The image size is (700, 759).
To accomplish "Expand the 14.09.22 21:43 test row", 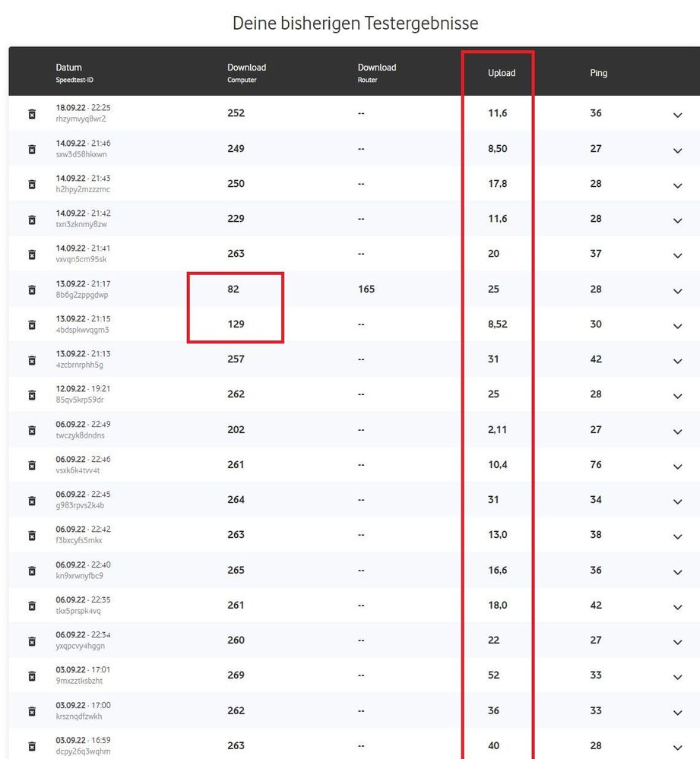I will point(677,185).
